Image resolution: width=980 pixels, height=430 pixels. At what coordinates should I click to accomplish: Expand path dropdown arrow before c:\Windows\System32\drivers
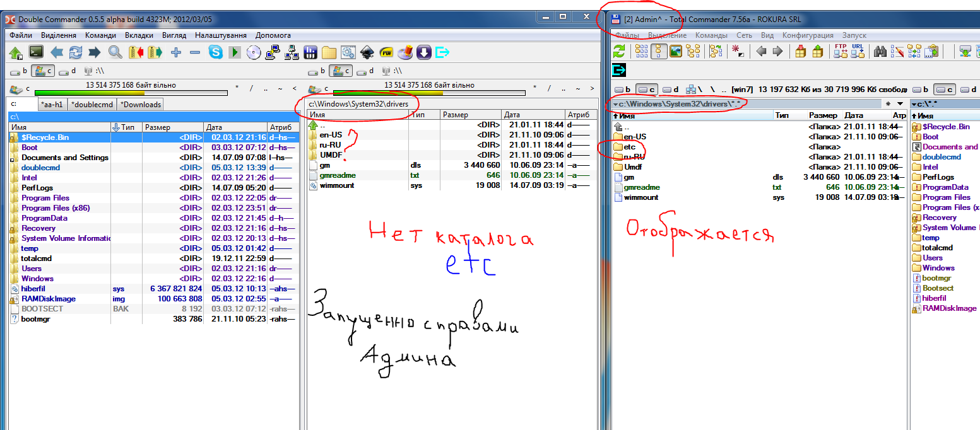[615, 104]
